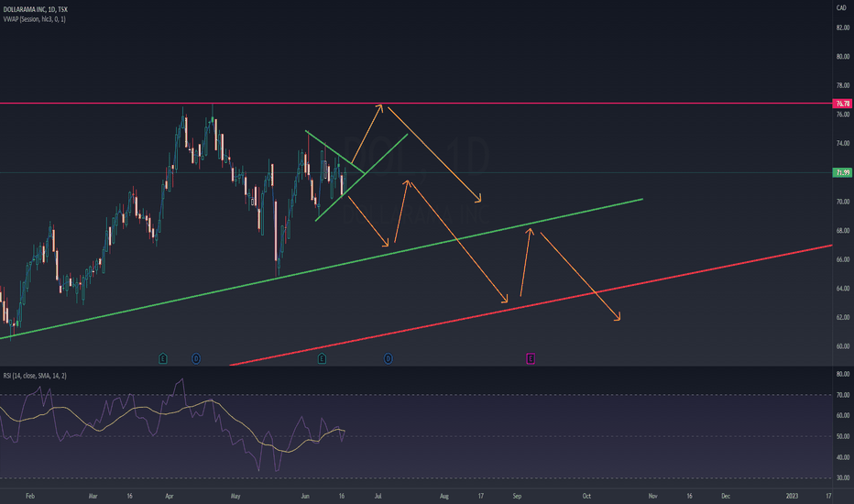Click the pink 76.78 price label
The image size is (854, 504).
843,104
